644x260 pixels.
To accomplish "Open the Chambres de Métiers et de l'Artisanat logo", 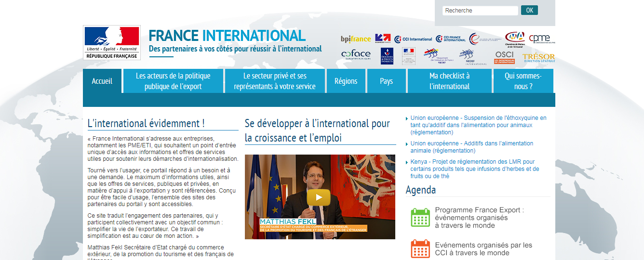I will pyautogui.click(x=515, y=39).
